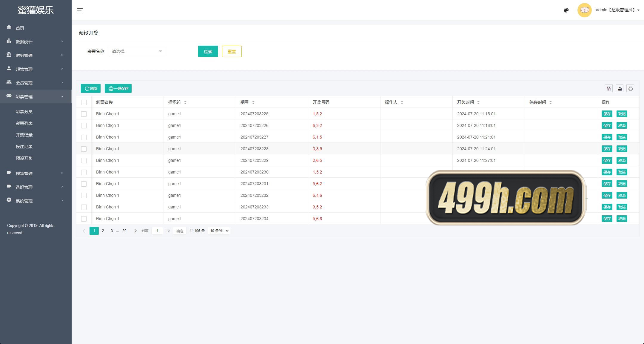Screen dimensions: 644x344
Task: Go to page 2
Action: click(x=103, y=231)
